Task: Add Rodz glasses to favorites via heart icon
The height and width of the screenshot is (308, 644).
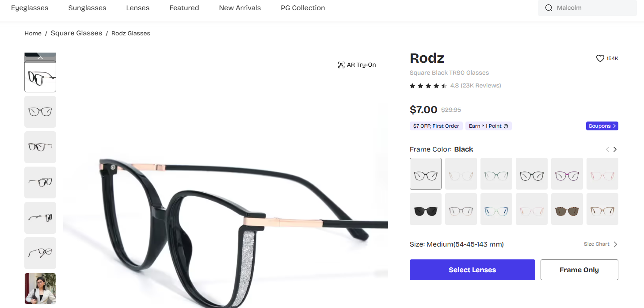Action: coord(600,58)
